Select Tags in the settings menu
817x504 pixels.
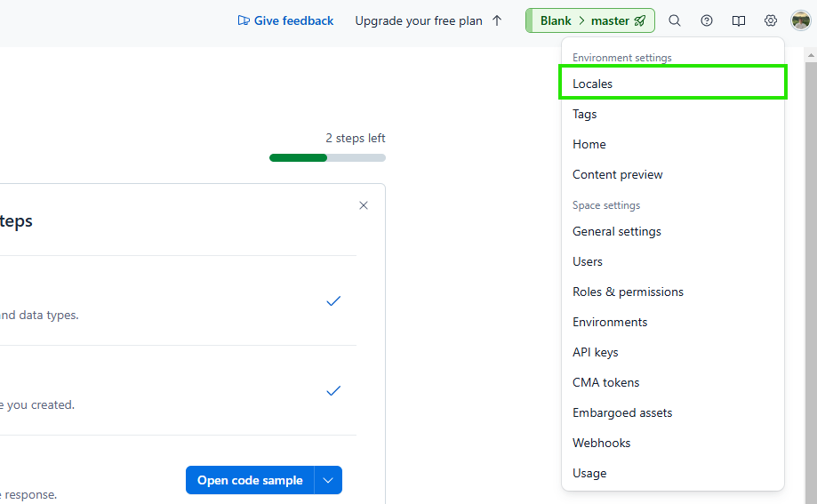point(673,114)
